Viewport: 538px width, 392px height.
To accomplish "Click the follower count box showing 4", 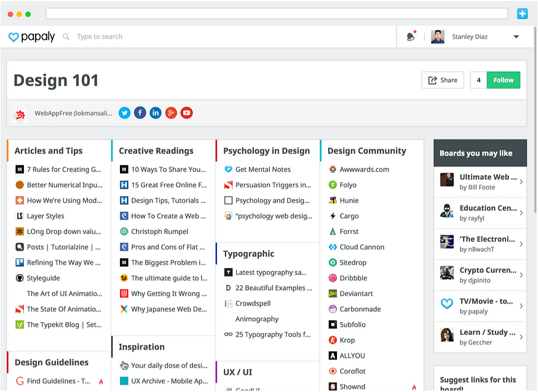I will click(478, 80).
